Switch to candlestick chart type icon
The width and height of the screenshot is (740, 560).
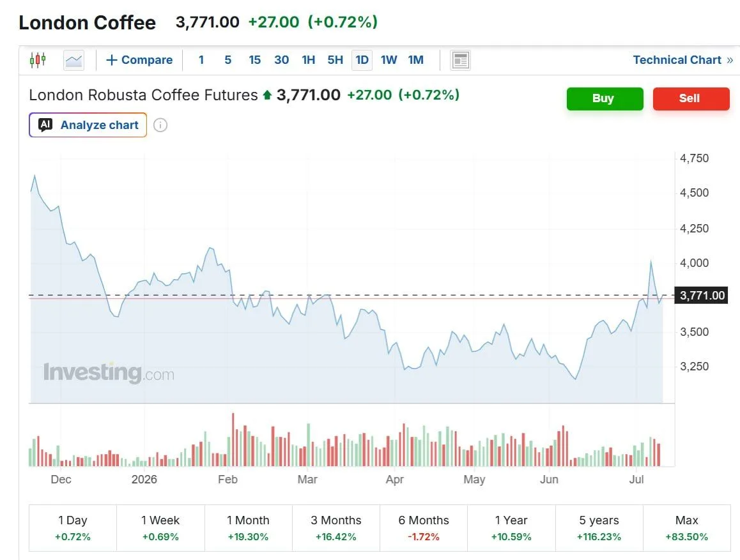tap(38, 60)
